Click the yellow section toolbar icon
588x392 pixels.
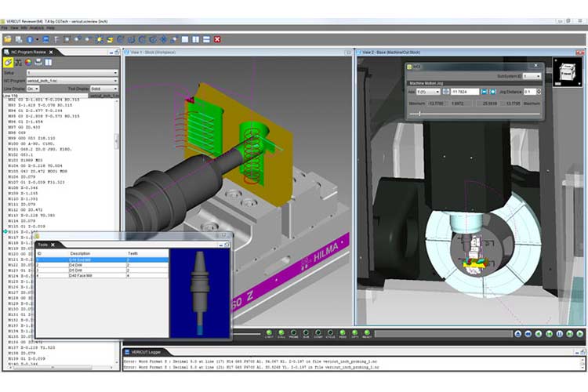pos(110,39)
